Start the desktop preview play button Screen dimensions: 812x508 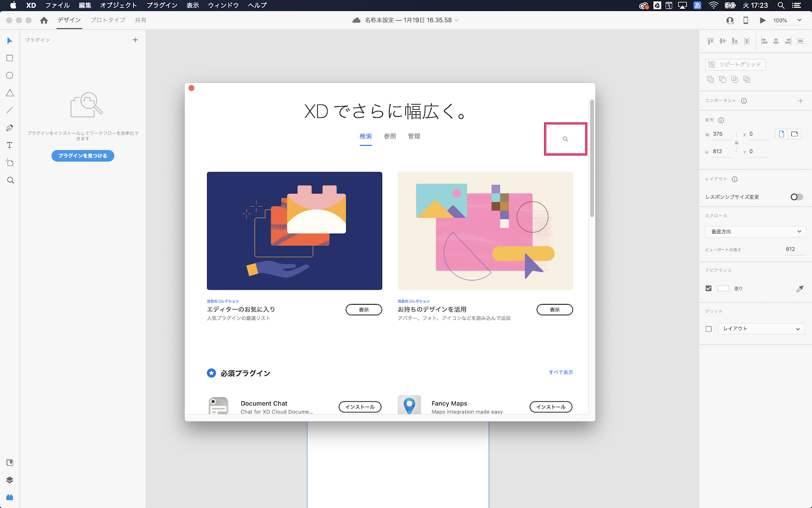tap(762, 20)
